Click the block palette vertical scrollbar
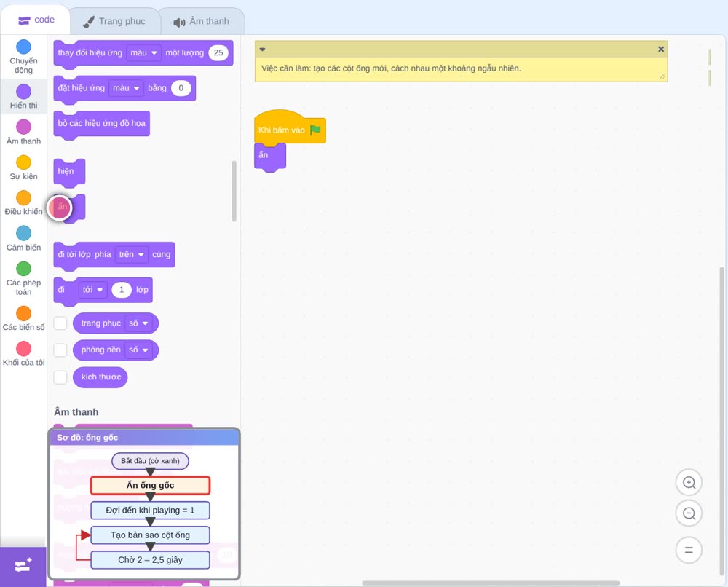This screenshot has height=587, width=728. point(234,192)
